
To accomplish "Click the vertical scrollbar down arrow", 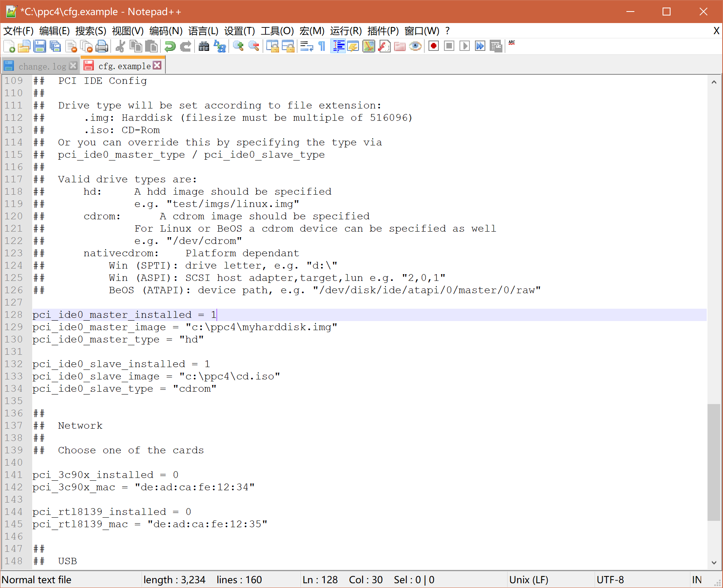I will tap(714, 563).
